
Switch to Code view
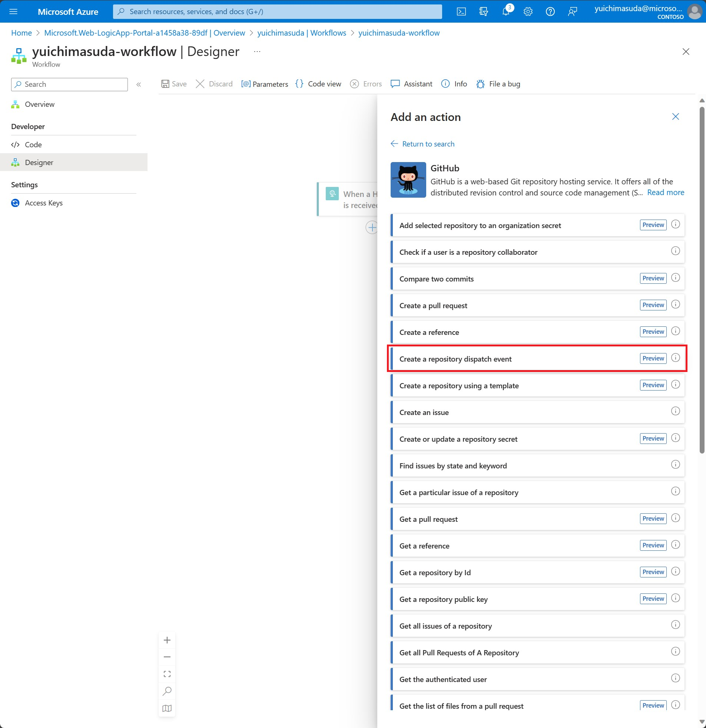[318, 84]
